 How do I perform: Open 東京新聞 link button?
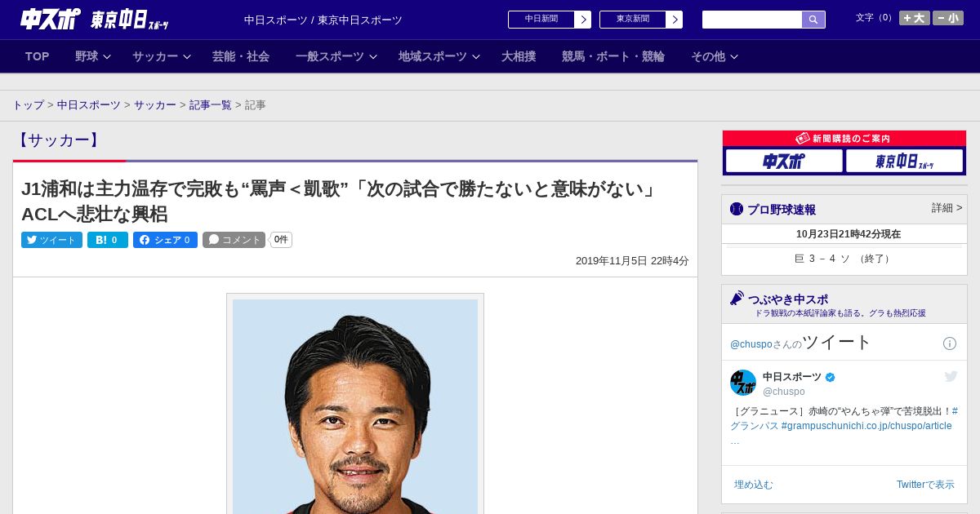tap(633, 20)
